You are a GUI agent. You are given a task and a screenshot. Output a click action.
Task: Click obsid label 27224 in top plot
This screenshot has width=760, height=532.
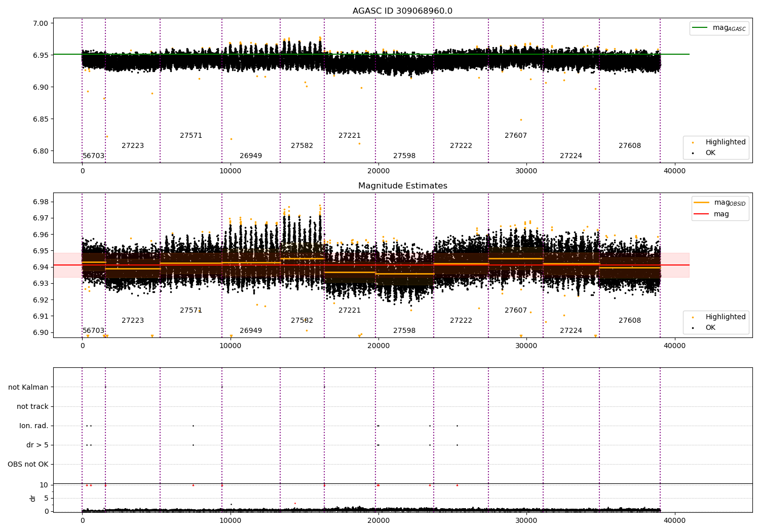[x=571, y=156]
